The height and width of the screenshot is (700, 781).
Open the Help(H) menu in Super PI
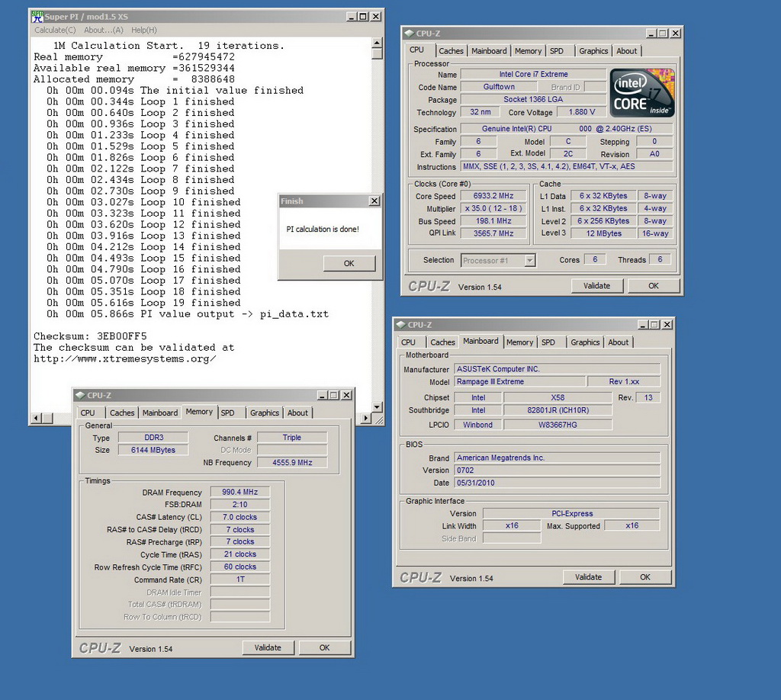(x=144, y=30)
